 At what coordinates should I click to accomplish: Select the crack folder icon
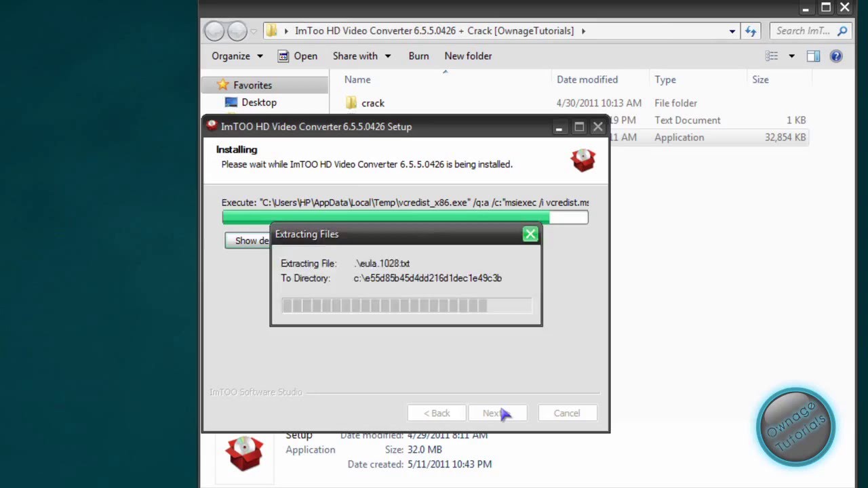[x=351, y=103]
